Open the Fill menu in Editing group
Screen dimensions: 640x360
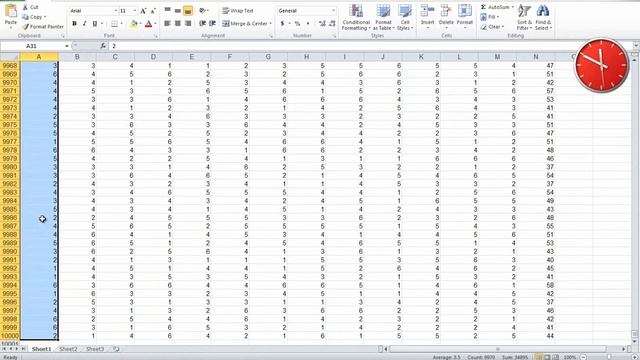(489, 17)
